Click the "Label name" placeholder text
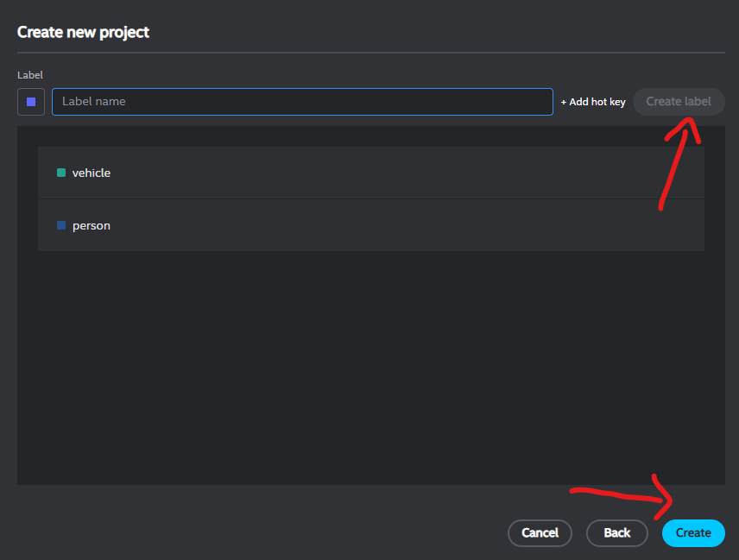This screenshot has height=560, width=739. (x=94, y=102)
